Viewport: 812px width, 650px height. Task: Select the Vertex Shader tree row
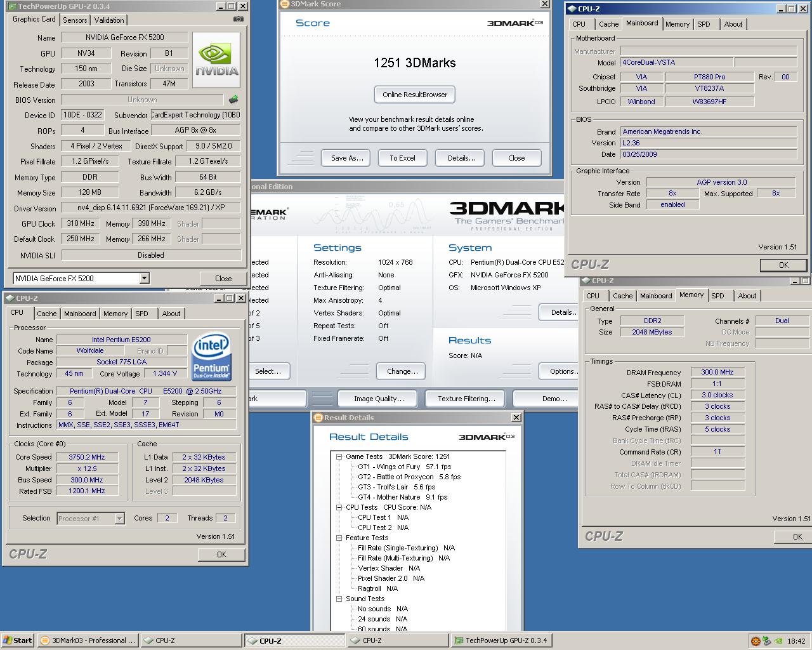[389, 568]
